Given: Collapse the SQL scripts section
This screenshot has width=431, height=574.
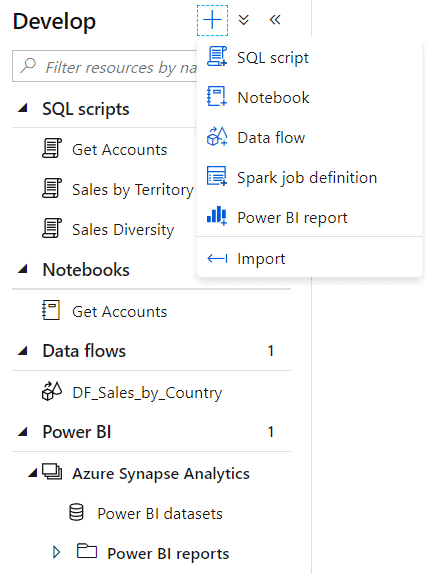Looking at the screenshot, I should (23, 108).
